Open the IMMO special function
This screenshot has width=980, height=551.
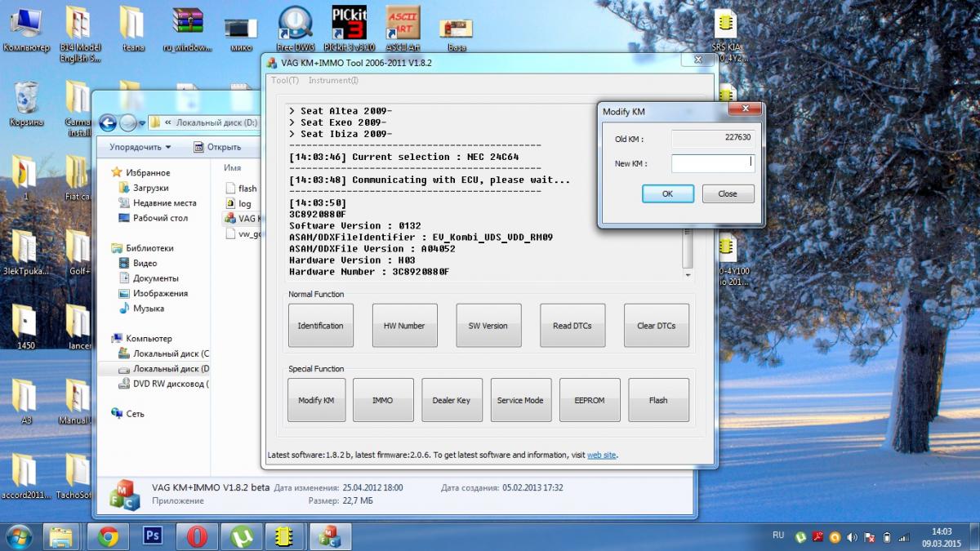coord(383,400)
